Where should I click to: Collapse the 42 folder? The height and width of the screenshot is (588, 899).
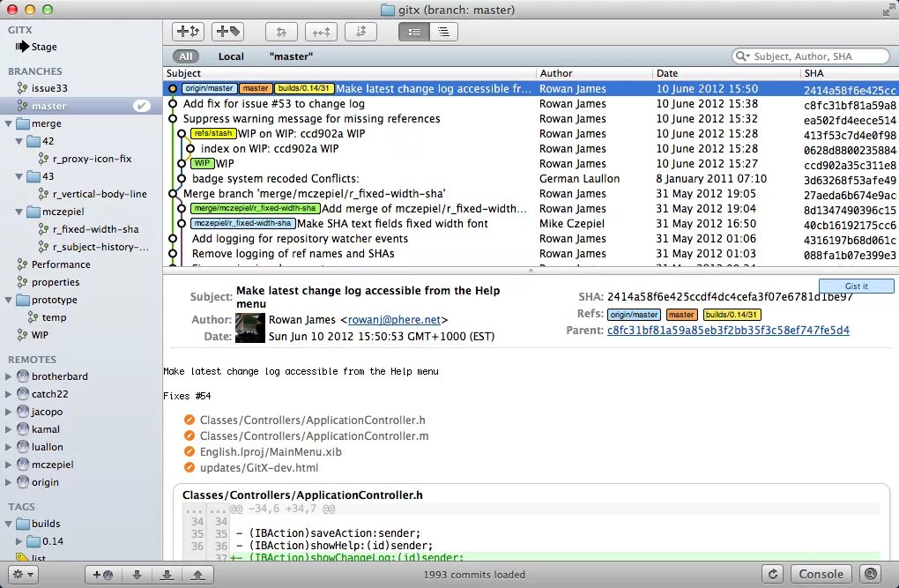pyautogui.click(x=19, y=141)
